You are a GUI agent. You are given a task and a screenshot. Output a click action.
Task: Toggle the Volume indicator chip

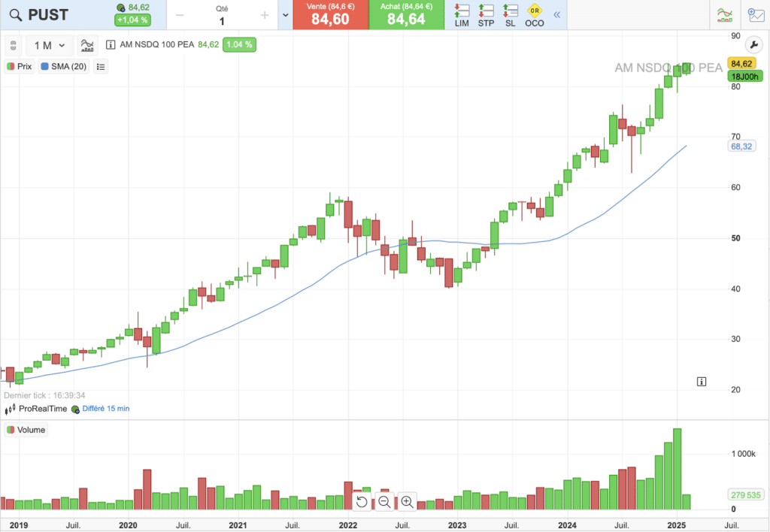point(26,430)
